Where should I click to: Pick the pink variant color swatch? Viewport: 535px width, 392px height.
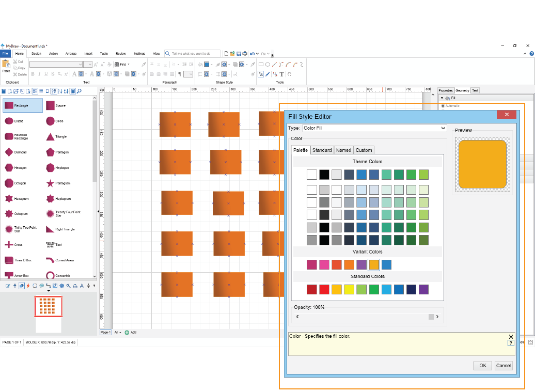324,264
